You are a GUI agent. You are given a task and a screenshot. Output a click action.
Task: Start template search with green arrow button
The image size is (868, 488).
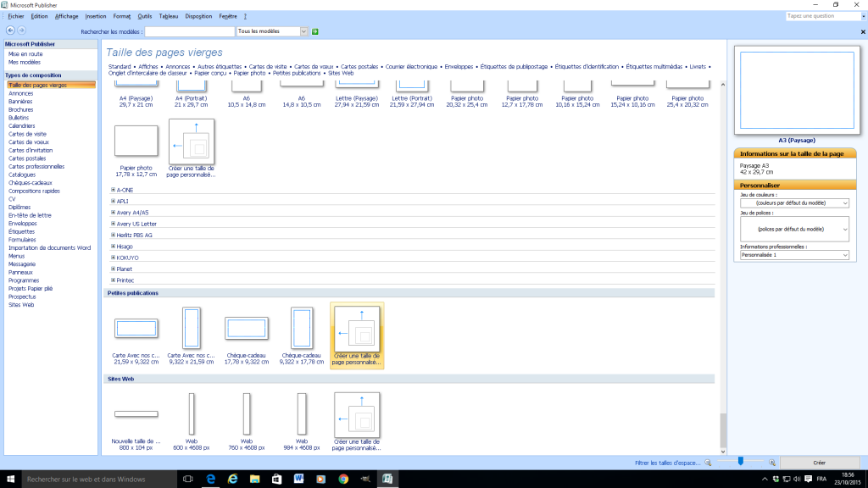tap(315, 31)
